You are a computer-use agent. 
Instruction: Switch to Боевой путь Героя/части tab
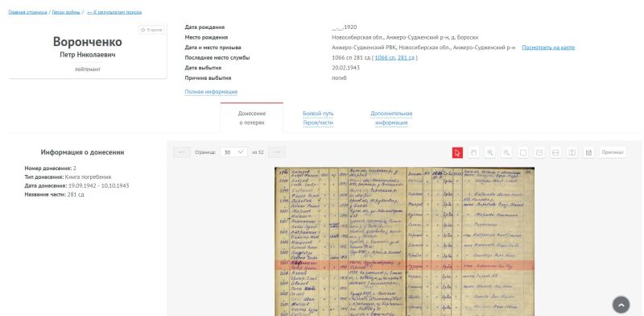(318, 118)
